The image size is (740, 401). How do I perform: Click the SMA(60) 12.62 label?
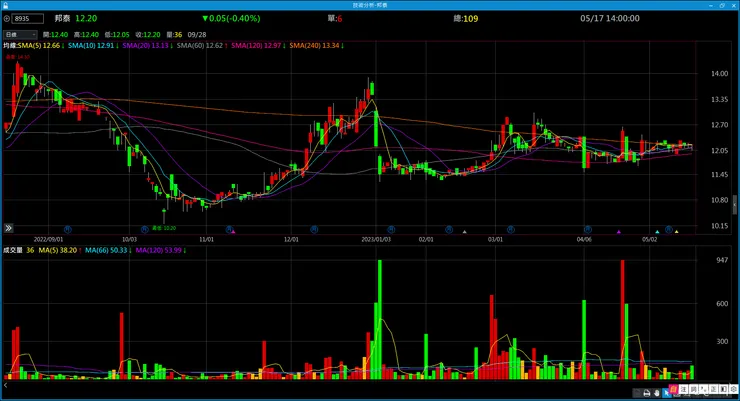pos(202,46)
